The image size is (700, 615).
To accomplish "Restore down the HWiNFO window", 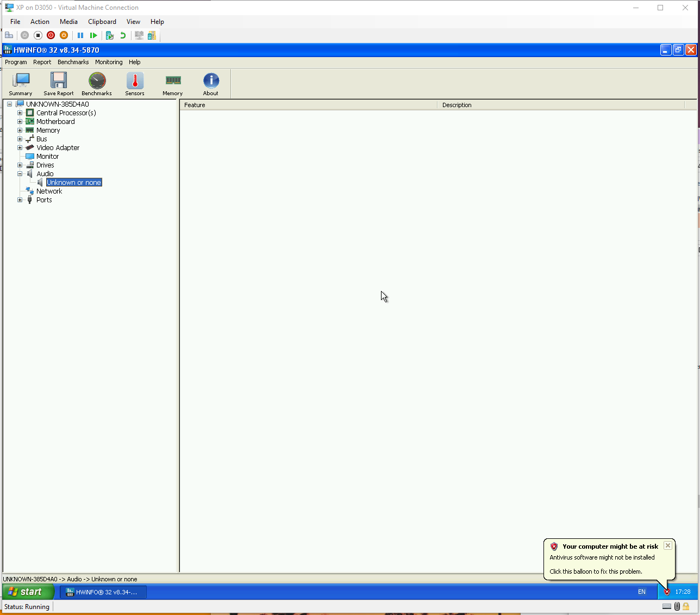I will (x=678, y=50).
